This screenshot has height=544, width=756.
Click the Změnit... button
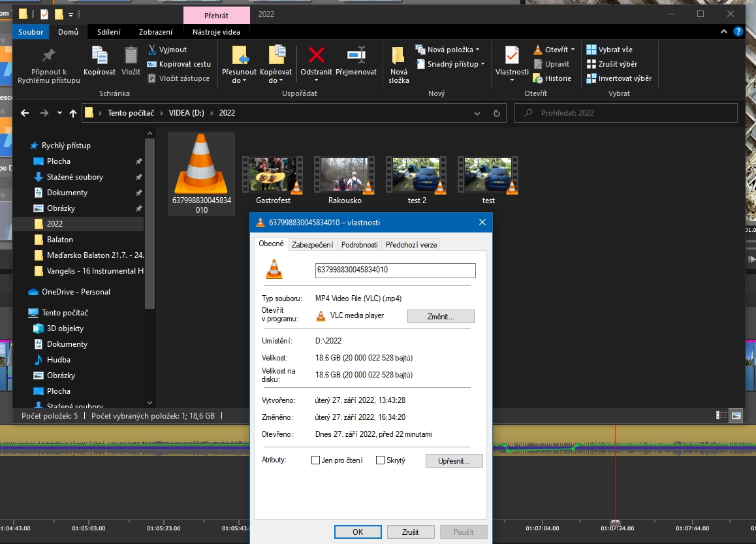click(441, 316)
